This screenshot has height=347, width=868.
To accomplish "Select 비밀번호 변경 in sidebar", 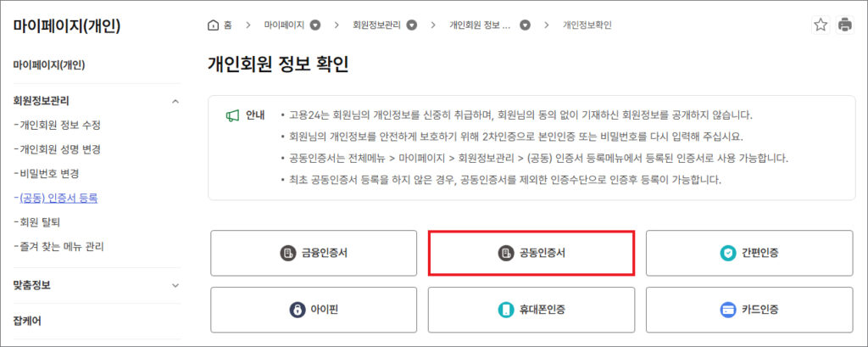I will (x=49, y=174).
